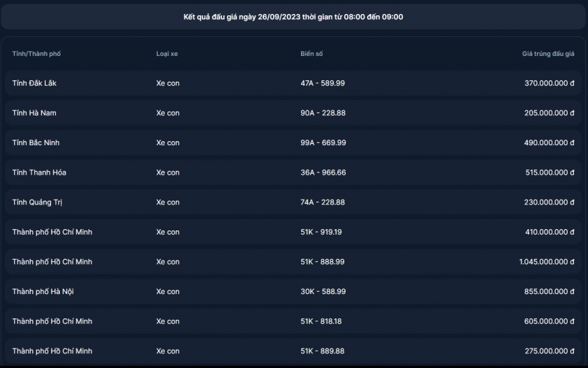This screenshot has height=368, width=588.
Task: Click license plate 51K - 818.18
Action: pos(321,321)
